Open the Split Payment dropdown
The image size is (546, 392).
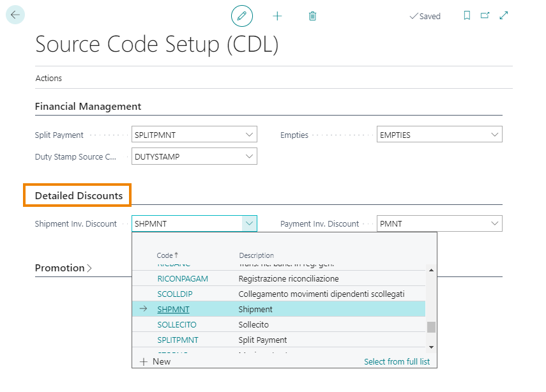pos(249,135)
